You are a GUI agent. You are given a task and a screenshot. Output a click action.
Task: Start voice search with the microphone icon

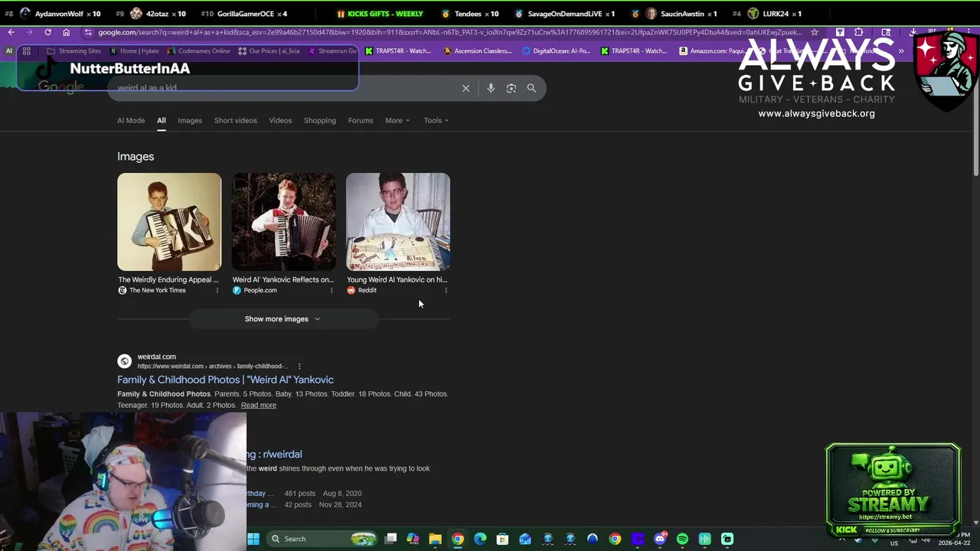tap(491, 88)
